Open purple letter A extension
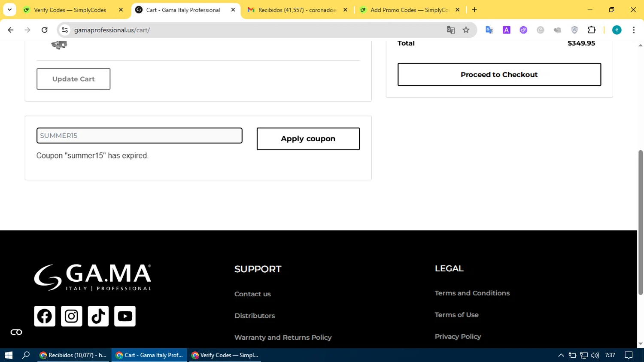Screen dimensions: 644x362 [x=507, y=30]
